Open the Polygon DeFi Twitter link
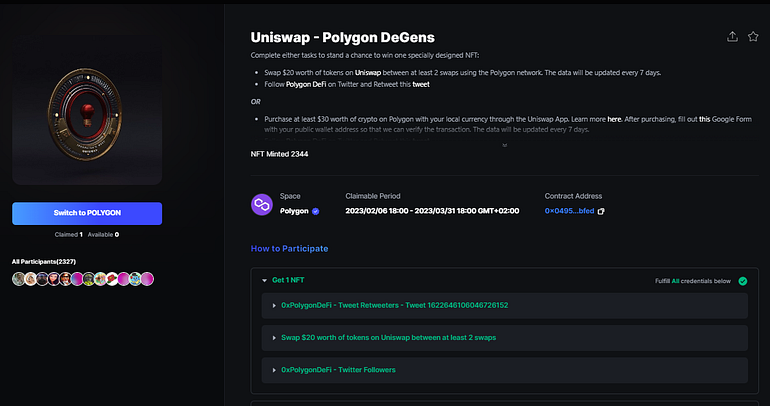 306,84
